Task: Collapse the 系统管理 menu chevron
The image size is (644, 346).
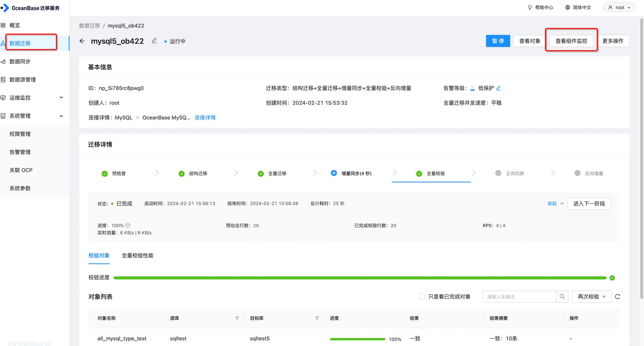Action: [x=61, y=116]
